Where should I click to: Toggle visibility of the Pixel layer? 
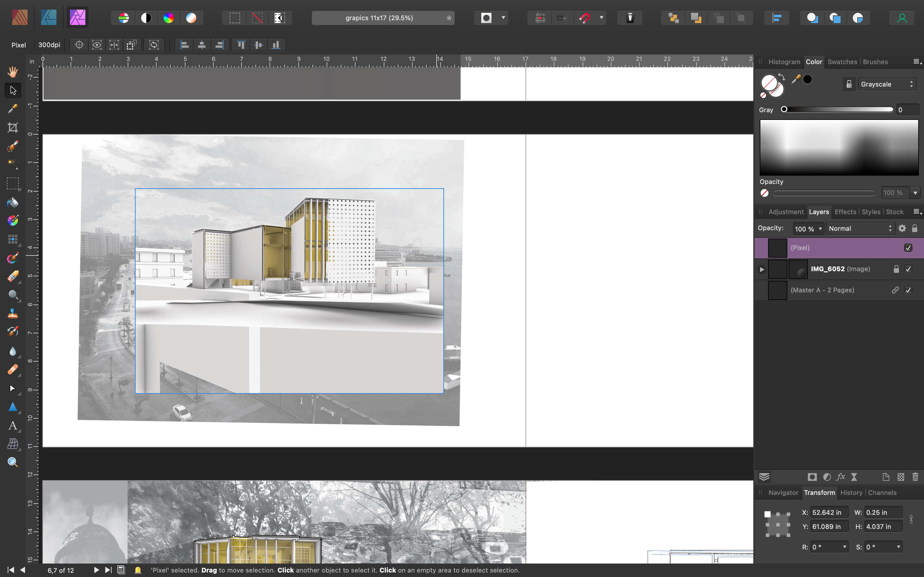click(908, 248)
